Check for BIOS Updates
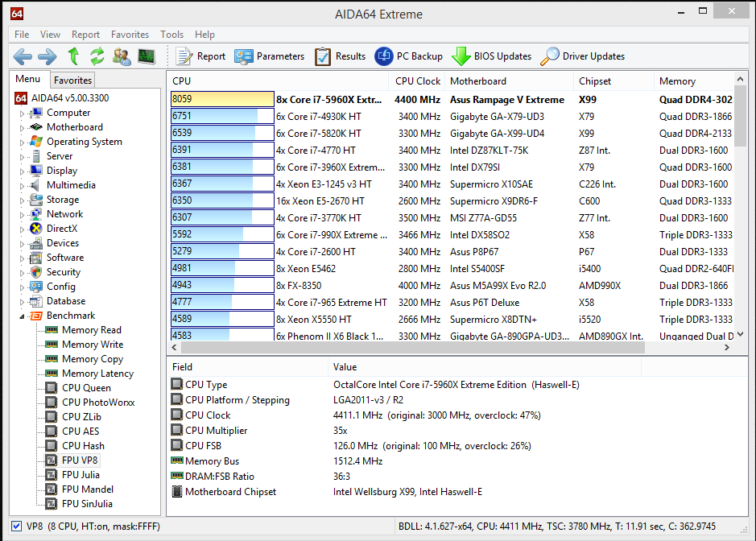Screen dimensions: 756x541 491,56
